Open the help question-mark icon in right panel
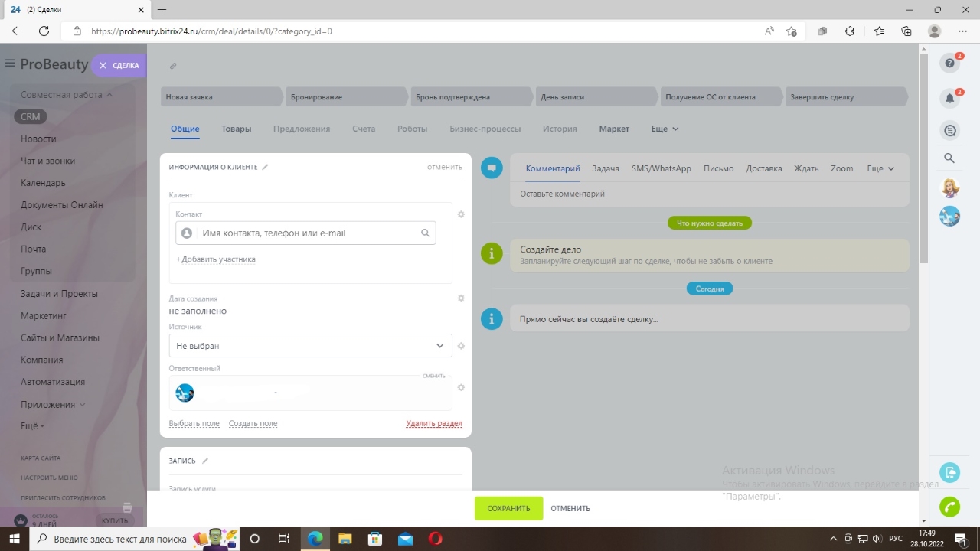The image size is (980, 551). click(950, 63)
